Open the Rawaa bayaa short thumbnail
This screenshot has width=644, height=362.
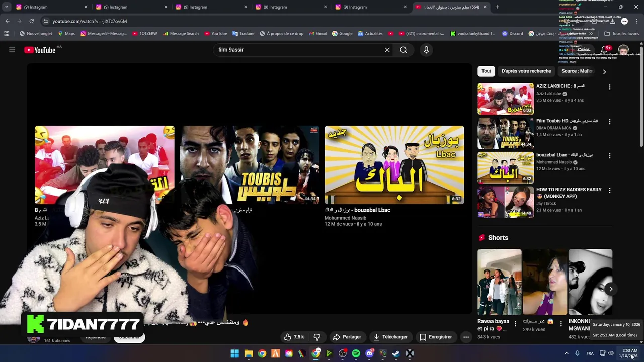pyautogui.click(x=500, y=282)
